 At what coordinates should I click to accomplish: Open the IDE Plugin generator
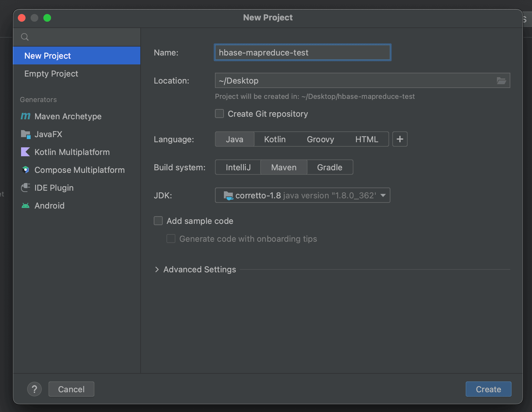[x=54, y=188]
